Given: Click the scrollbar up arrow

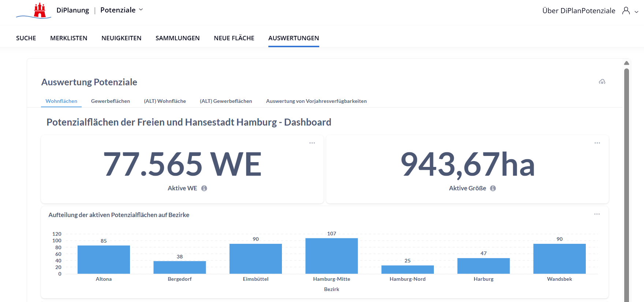Looking at the screenshot, I should point(626,63).
